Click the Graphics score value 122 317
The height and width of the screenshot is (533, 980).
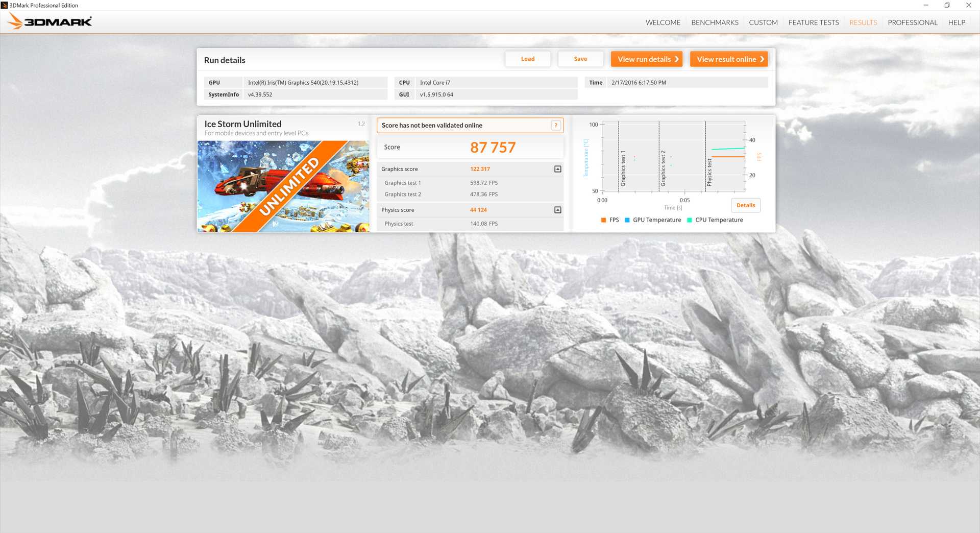point(480,169)
